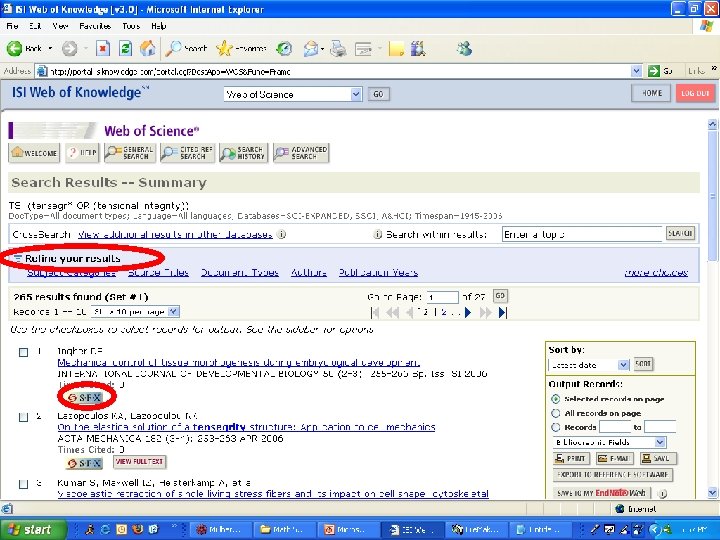
Task: Open the Sort by dropdown
Action: pos(589,365)
